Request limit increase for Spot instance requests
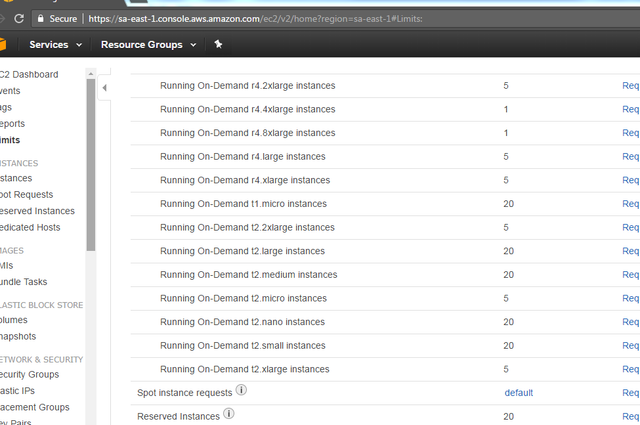Viewport: 640px width, 425px height. tap(631, 393)
